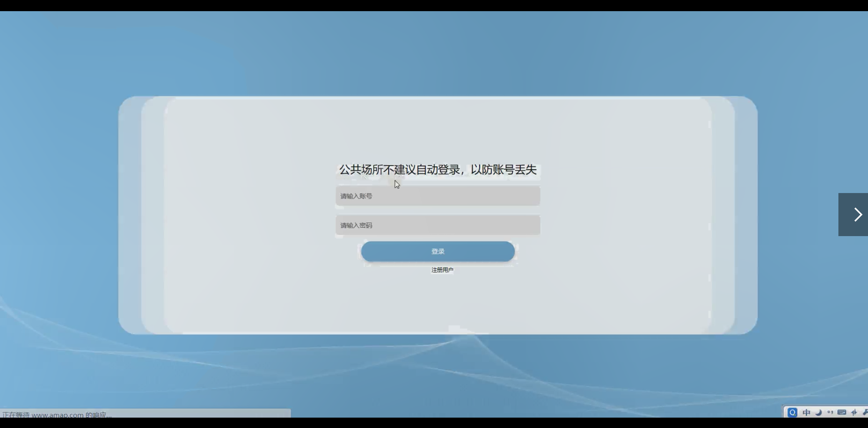Toggle Chinese/English mode via 中 icon
The height and width of the screenshot is (428, 868).
(x=807, y=412)
